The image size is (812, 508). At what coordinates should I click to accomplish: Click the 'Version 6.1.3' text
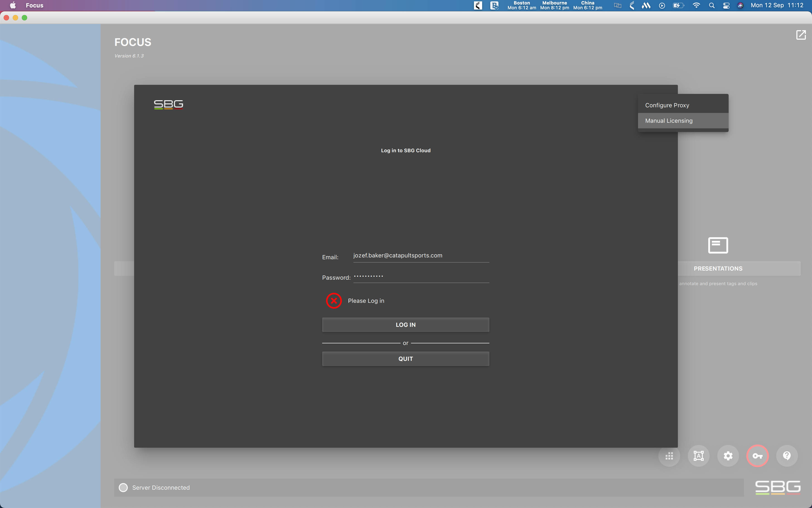(x=129, y=56)
